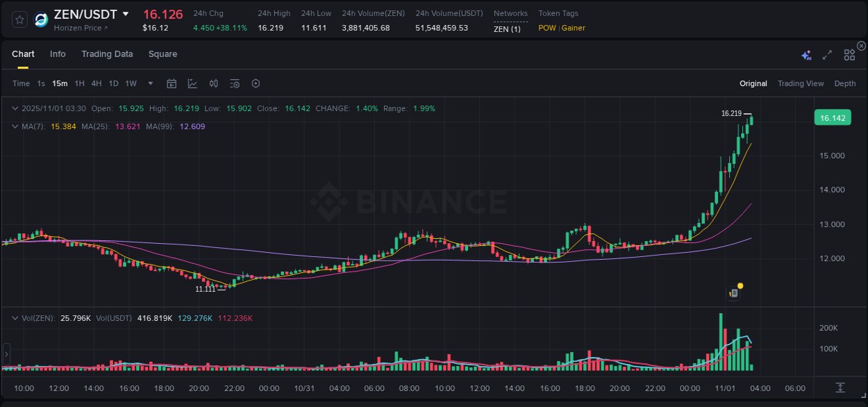Screen dimensions: 868x407
Task: Collapse the Vol(ZEN) indicator row
Action: point(15,317)
